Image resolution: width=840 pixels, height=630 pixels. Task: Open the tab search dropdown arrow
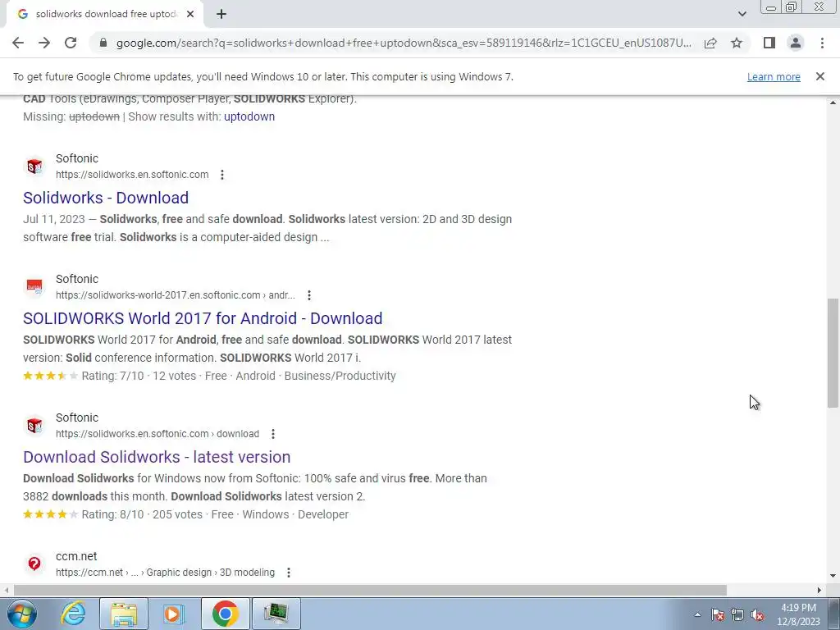[742, 15]
